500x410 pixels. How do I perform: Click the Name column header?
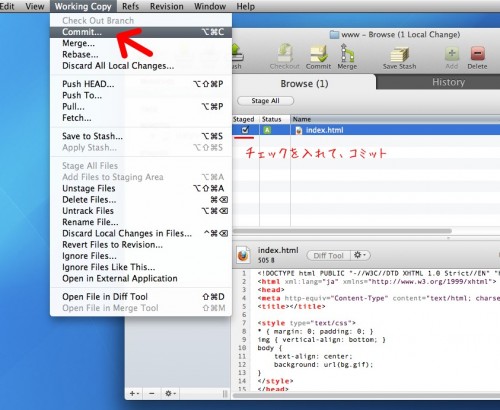coord(395,119)
